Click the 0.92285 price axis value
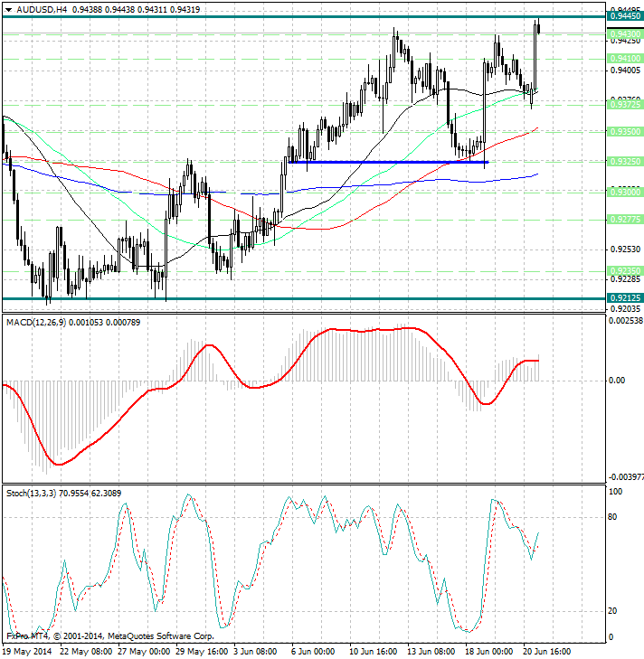The image size is (644, 659). pyautogui.click(x=625, y=279)
